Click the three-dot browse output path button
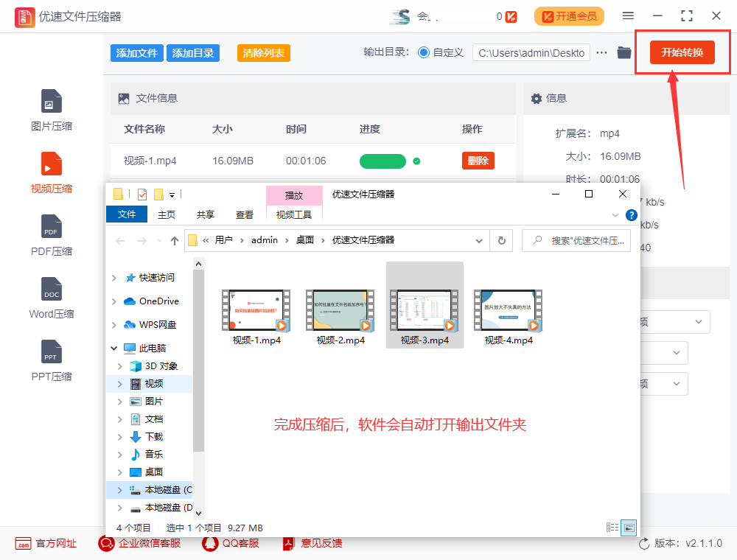 click(601, 52)
